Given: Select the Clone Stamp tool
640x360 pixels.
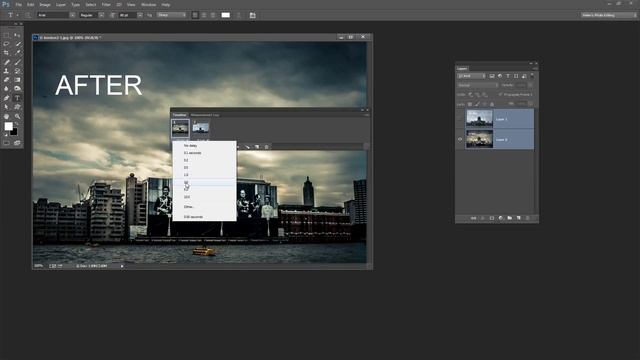Looking at the screenshot, I should (x=6, y=71).
